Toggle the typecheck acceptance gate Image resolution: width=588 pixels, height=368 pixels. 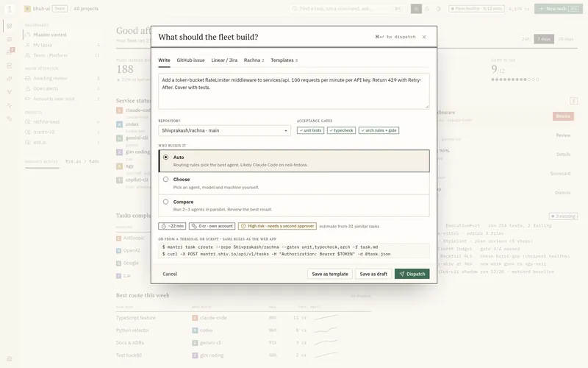pyautogui.click(x=341, y=130)
